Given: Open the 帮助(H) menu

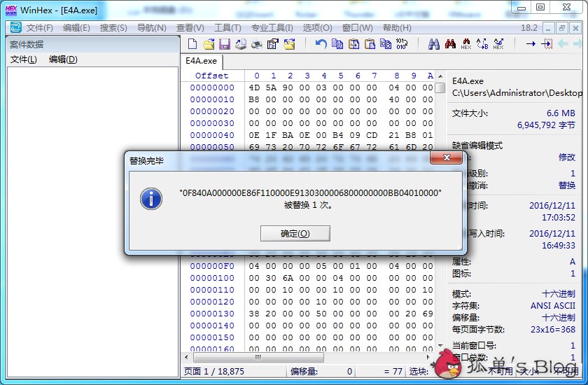Looking at the screenshot, I should (397, 28).
